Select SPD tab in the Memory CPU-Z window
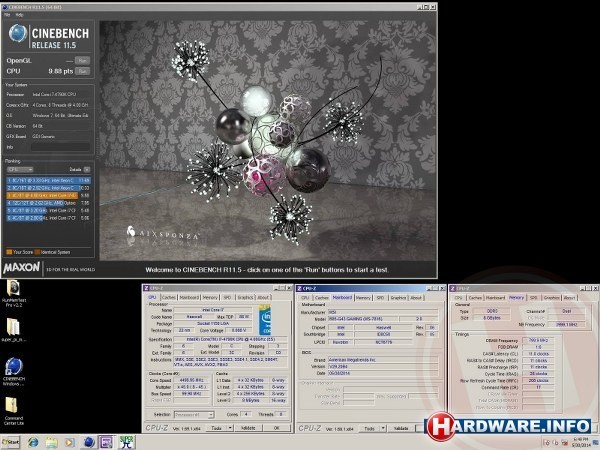The image size is (600, 450). tap(534, 297)
